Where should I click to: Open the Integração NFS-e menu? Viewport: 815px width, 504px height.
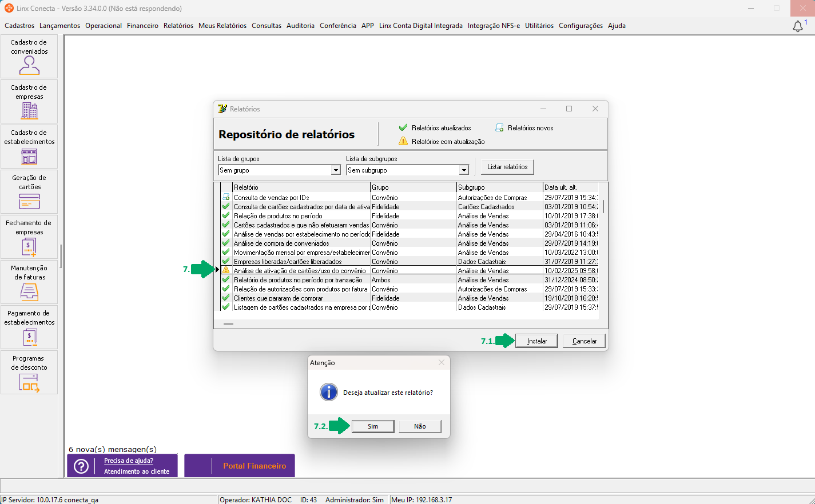[494, 26]
